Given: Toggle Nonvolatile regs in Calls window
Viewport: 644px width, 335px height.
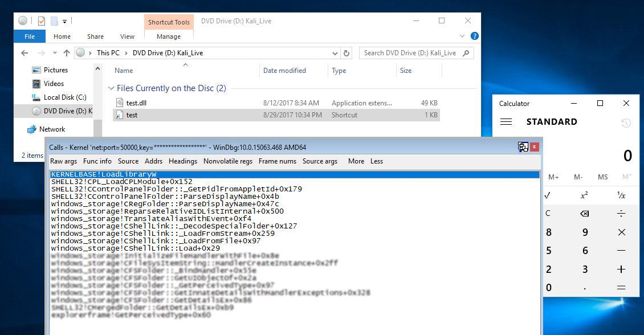Looking at the screenshot, I should tap(228, 161).
